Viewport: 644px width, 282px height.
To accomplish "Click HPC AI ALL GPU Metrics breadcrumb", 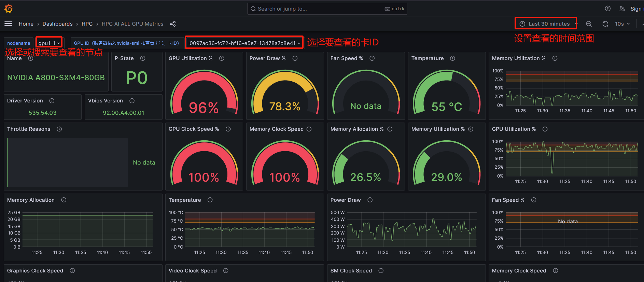I will (x=132, y=24).
